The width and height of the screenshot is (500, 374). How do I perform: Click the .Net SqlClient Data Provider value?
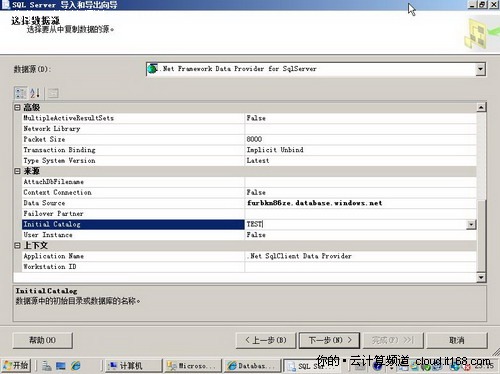[299, 256]
